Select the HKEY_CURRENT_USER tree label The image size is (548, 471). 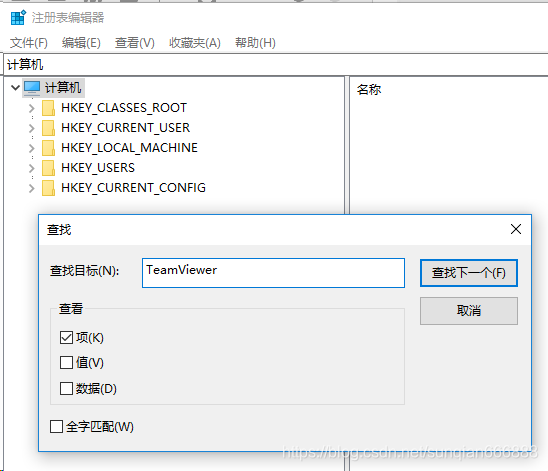(x=125, y=128)
